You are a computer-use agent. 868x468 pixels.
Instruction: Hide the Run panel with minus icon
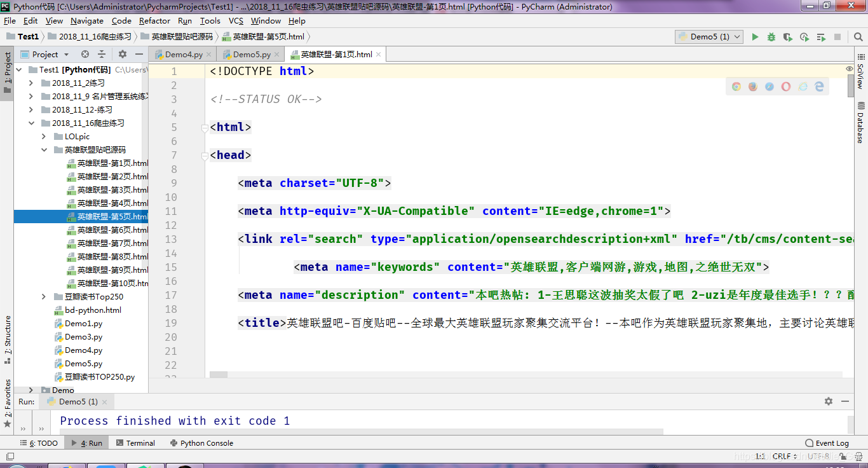tap(845, 401)
